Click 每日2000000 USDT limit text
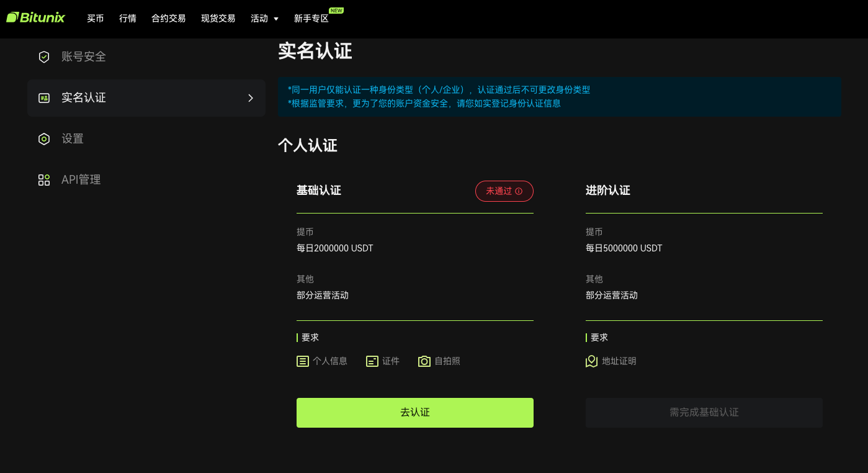 [x=335, y=248]
